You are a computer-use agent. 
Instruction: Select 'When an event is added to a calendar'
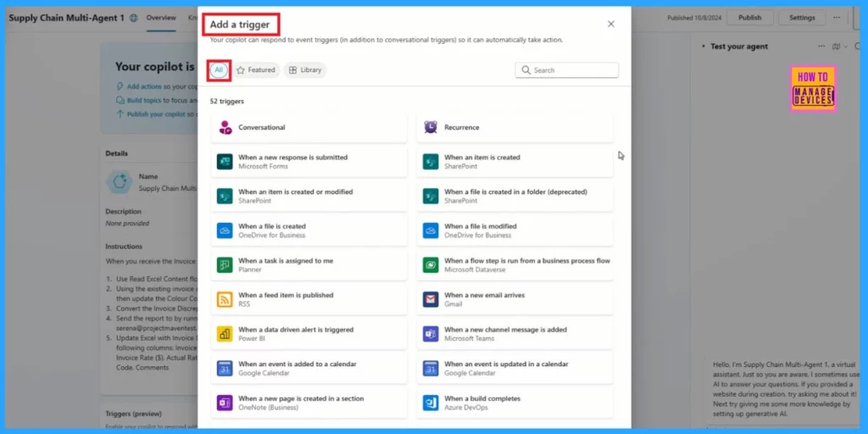pyautogui.click(x=309, y=368)
